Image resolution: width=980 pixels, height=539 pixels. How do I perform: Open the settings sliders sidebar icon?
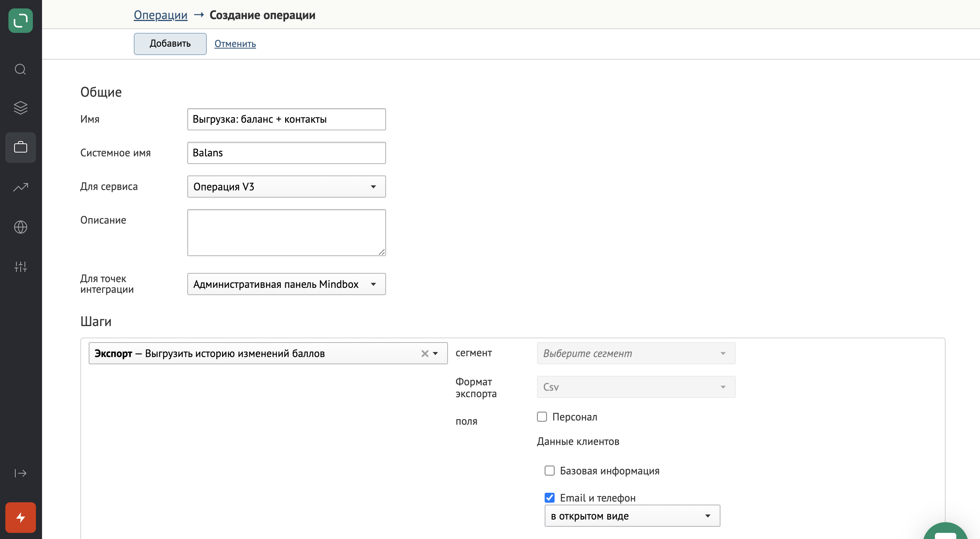(x=21, y=267)
